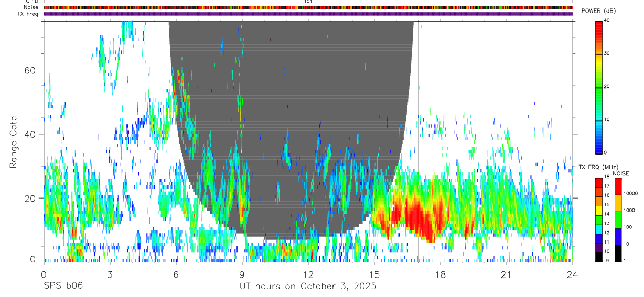Click UT hour tick 12 on time axis
644x297 pixels.
click(308, 274)
